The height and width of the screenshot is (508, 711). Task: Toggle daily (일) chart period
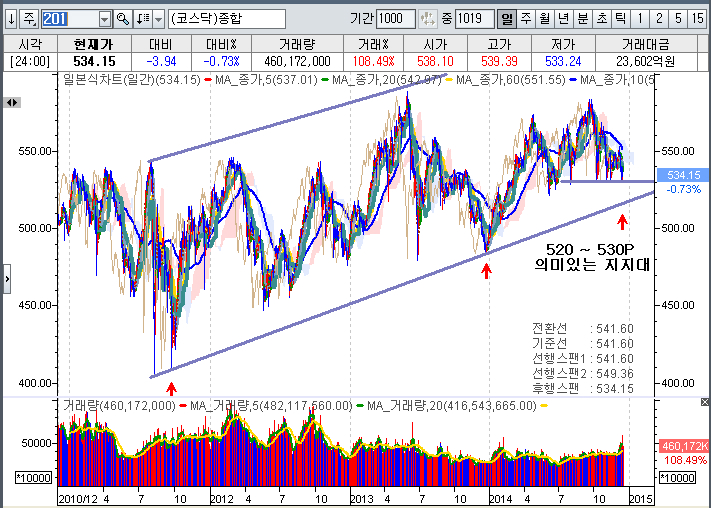point(507,19)
